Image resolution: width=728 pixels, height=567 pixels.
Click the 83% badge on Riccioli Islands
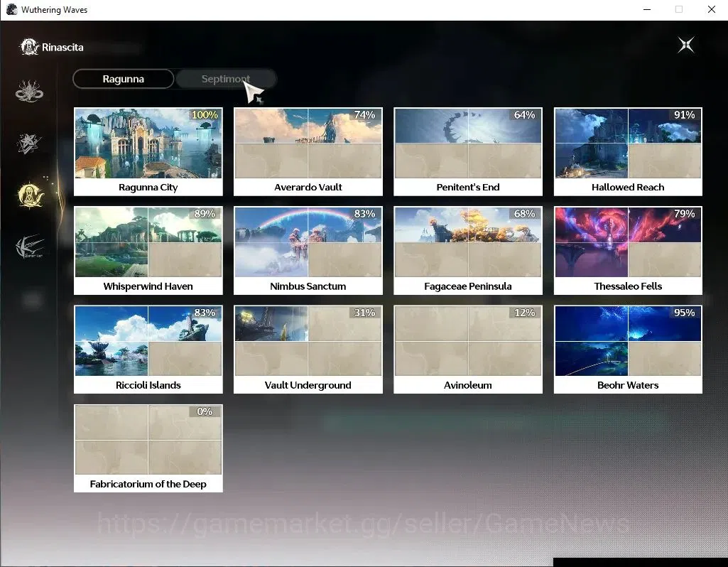[205, 313]
